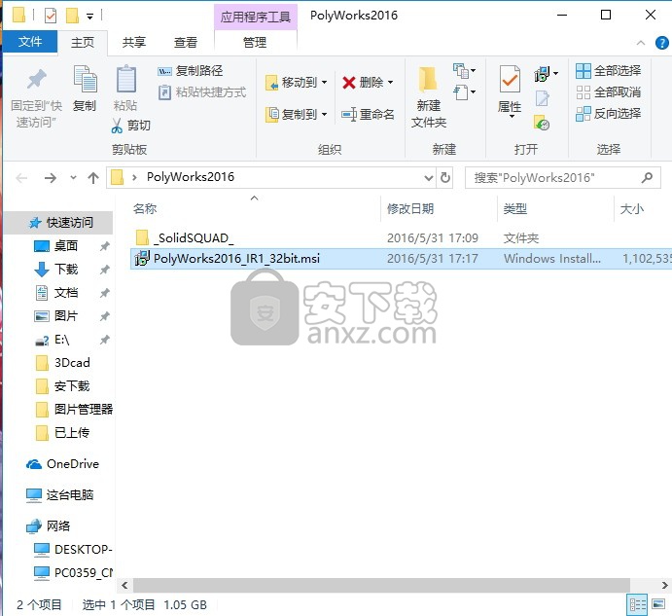Click the search PolyWorks2016 input box
This screenshot has width=672, height=616.
pyautogui.click(x=550, y=178)
